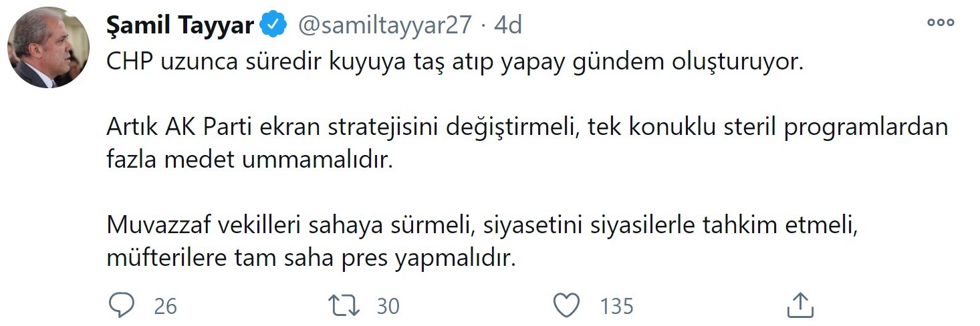The width and height of the screenshot is (980, 326).
Task: Open the share options icon
Action: pyautogui.click(x=800, y=306)
